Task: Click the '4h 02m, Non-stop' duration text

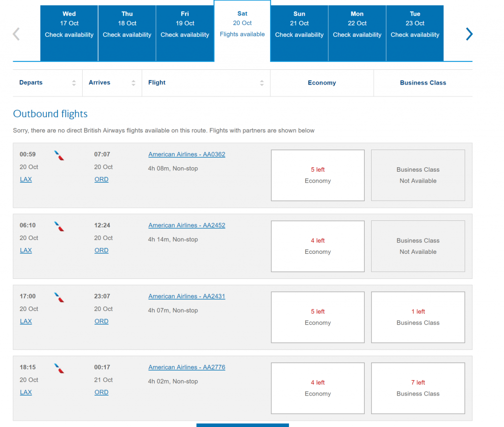Action: pyautogui.click(x=173, y=381)
